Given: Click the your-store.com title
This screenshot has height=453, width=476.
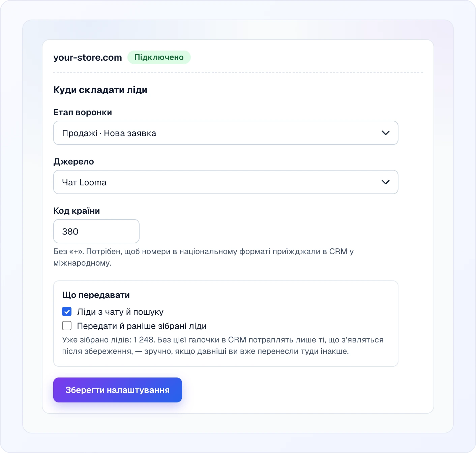Looking at the screenshot, I should 88,58.
